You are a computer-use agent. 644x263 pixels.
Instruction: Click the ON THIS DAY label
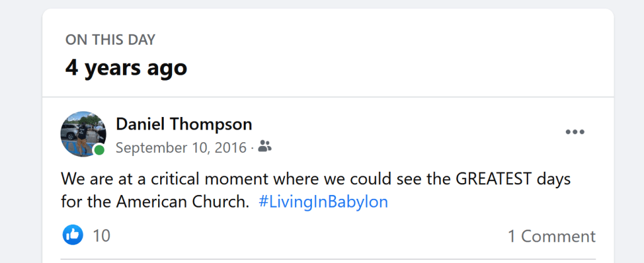(x=110, y=40)
